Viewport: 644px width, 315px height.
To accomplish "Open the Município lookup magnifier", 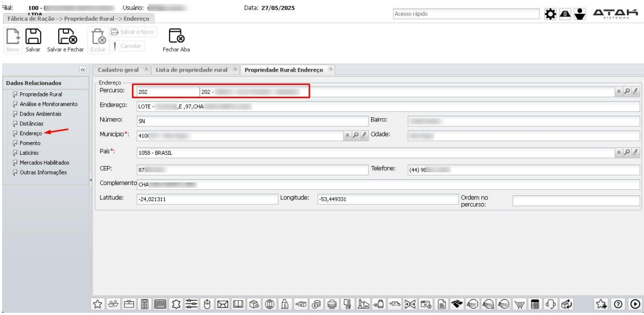I will (356, 135).
